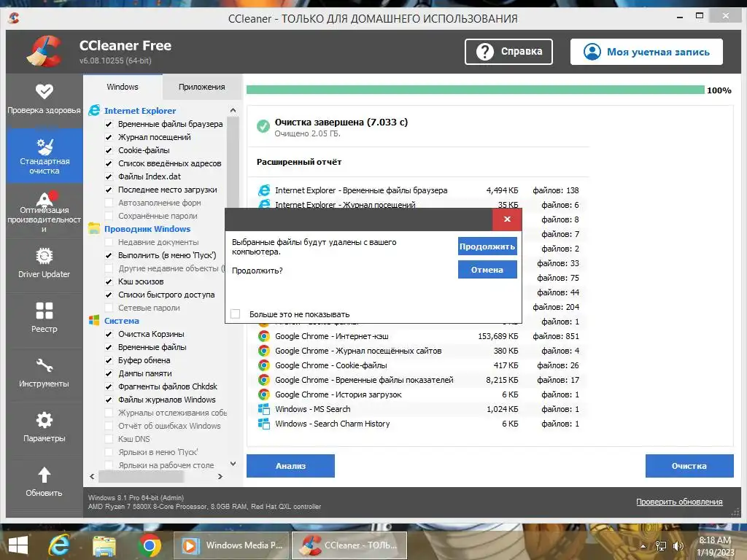This screenshot has width=747, height=560.
Task: Click the IE Временные файлы браузера report icon
Action: point(263,190)
